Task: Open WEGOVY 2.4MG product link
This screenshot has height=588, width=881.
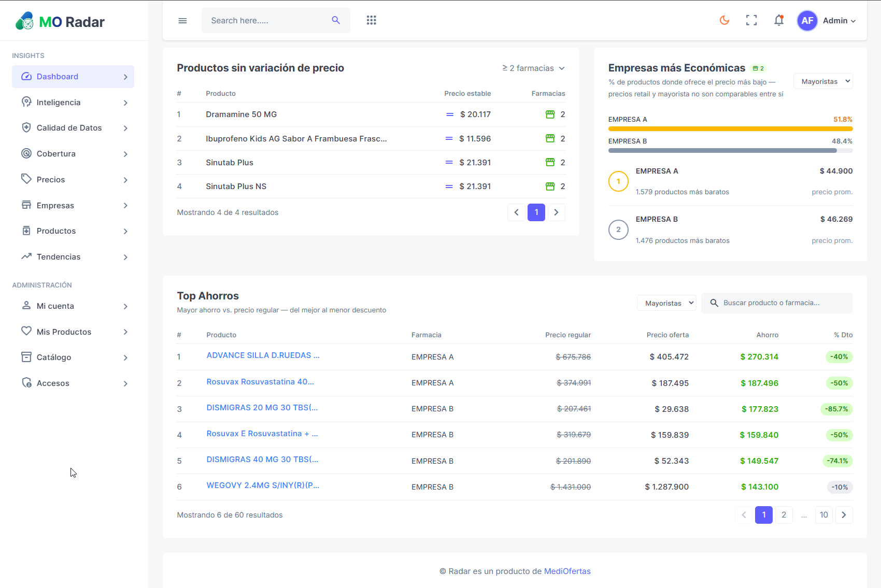Action: 263,485
